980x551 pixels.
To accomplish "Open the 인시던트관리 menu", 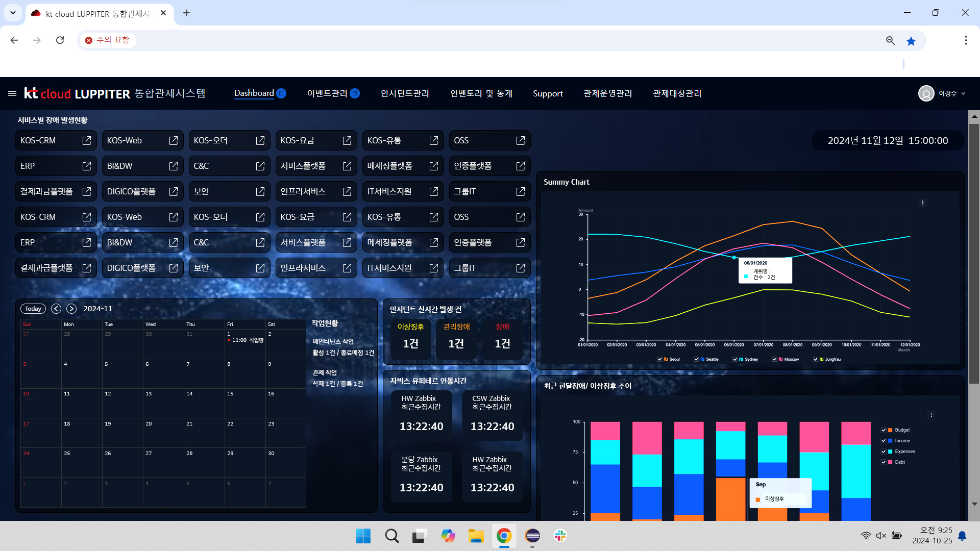I will [405, 93].
